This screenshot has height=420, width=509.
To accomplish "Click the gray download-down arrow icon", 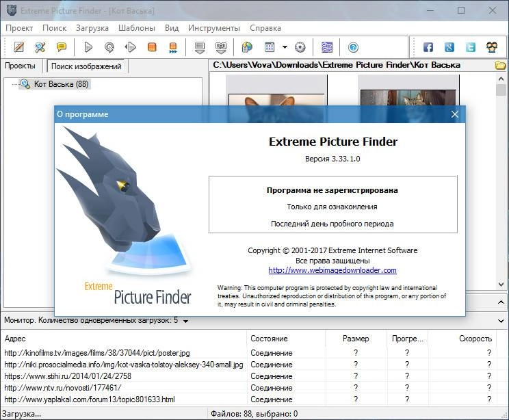I will (x=200, y=47).
